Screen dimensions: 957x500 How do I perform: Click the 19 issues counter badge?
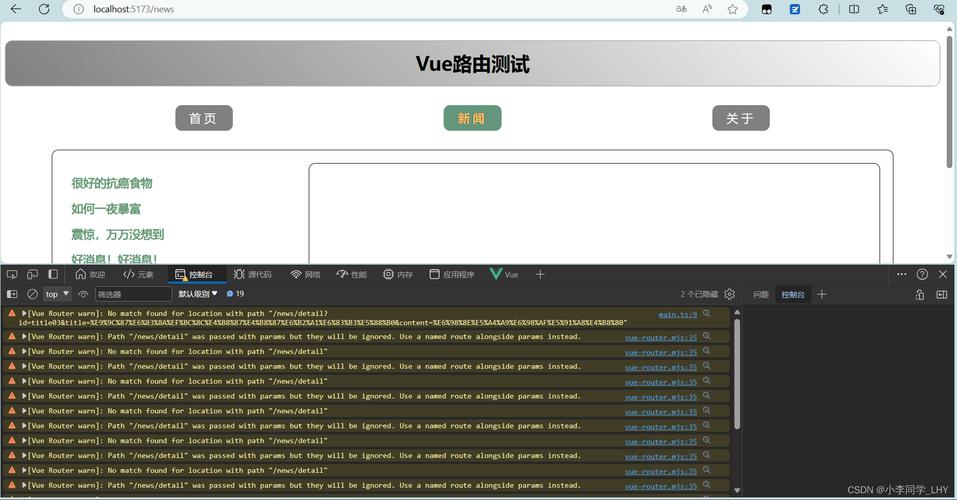[235, 294]
